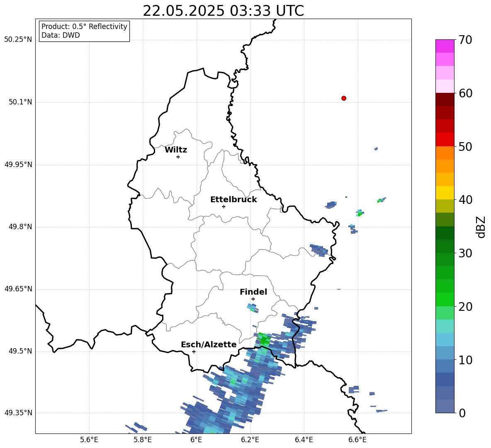491x448 pixels.
Task: Click the latitude label 49.95°N
Action: tap(18, 165)
